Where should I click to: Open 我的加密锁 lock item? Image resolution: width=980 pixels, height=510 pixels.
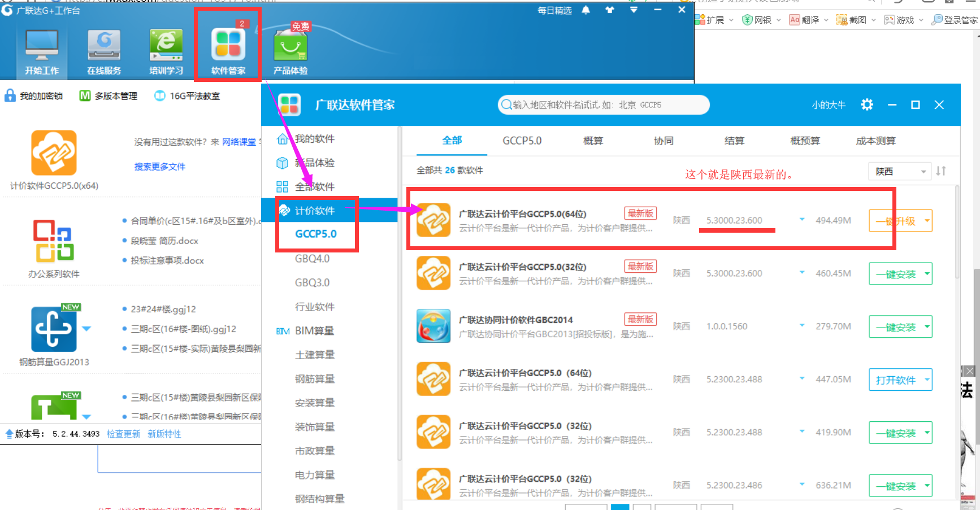click(33, 96)
